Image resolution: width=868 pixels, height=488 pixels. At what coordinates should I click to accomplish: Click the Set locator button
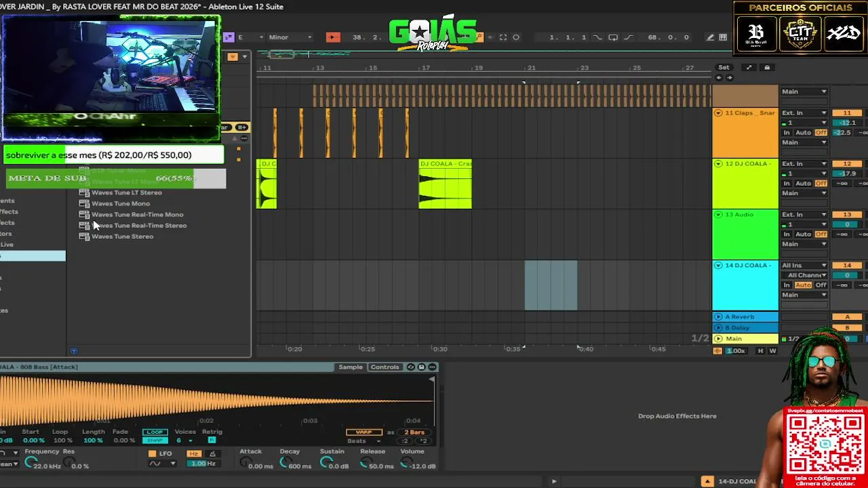(x=724, y=67)
